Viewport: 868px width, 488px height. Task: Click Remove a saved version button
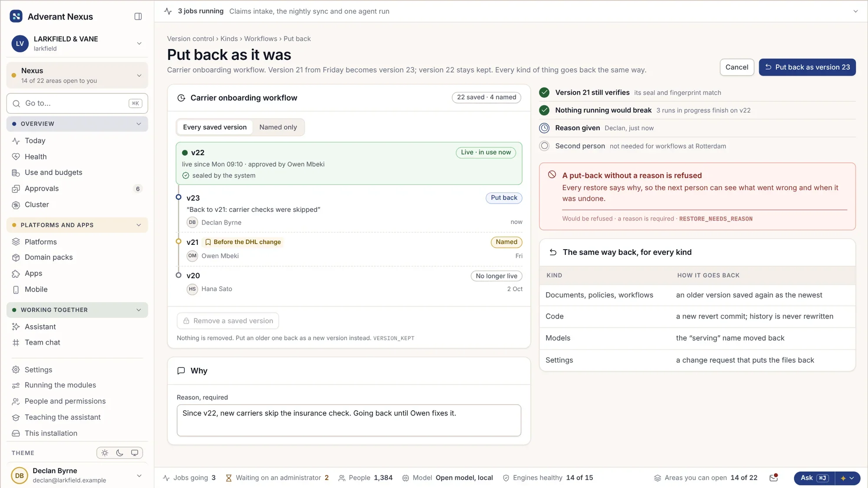point(228,321)
